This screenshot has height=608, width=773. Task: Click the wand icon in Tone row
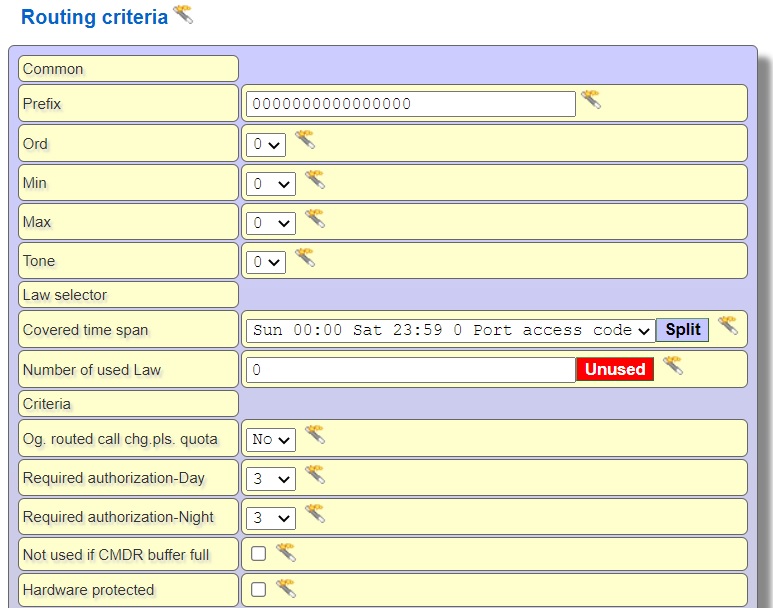[x=305, y=258]
